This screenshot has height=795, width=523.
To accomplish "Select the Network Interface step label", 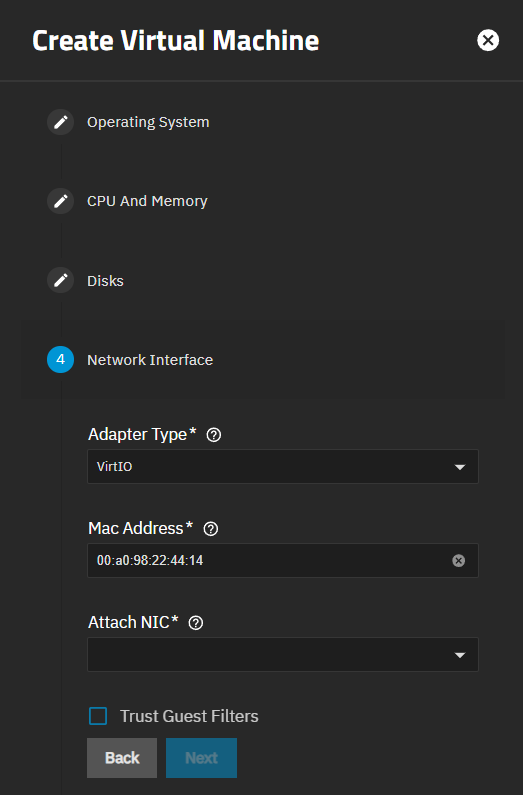I will tap(150, 359).
